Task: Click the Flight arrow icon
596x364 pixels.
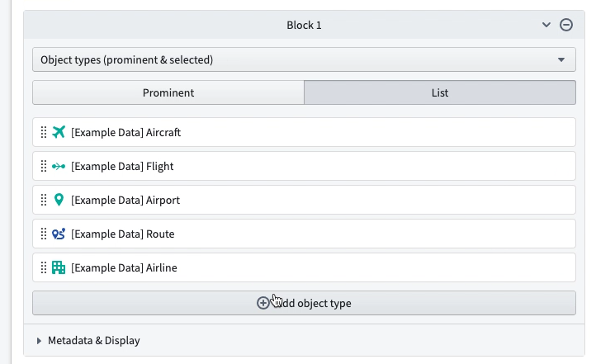Action: pos(59,166)
